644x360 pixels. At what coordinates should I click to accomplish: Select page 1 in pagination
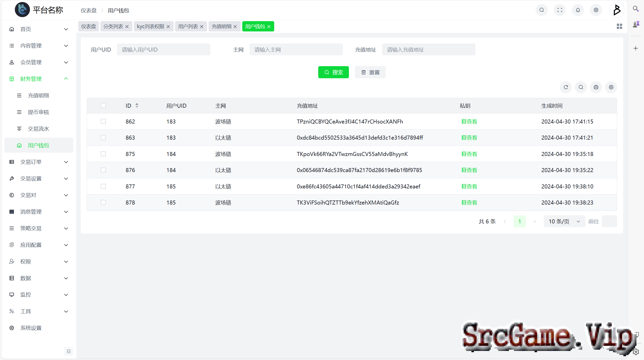click(519, 222)
